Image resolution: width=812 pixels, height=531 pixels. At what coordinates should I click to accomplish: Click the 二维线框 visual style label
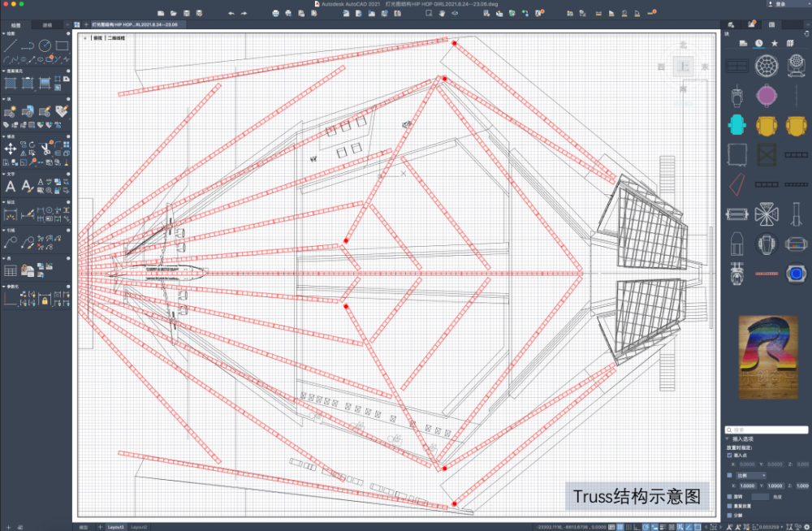click(x=116, y=38)
